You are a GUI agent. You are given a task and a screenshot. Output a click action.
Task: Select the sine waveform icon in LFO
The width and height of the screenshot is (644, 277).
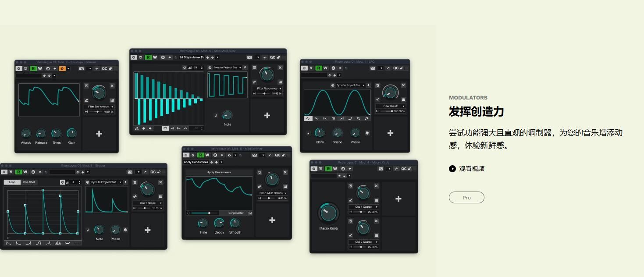[308, 118]
